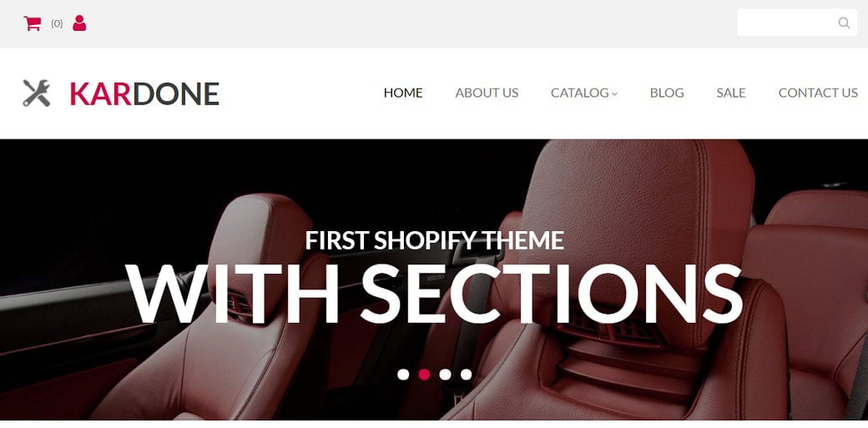Go to CONTACT US page

(818, 93)
